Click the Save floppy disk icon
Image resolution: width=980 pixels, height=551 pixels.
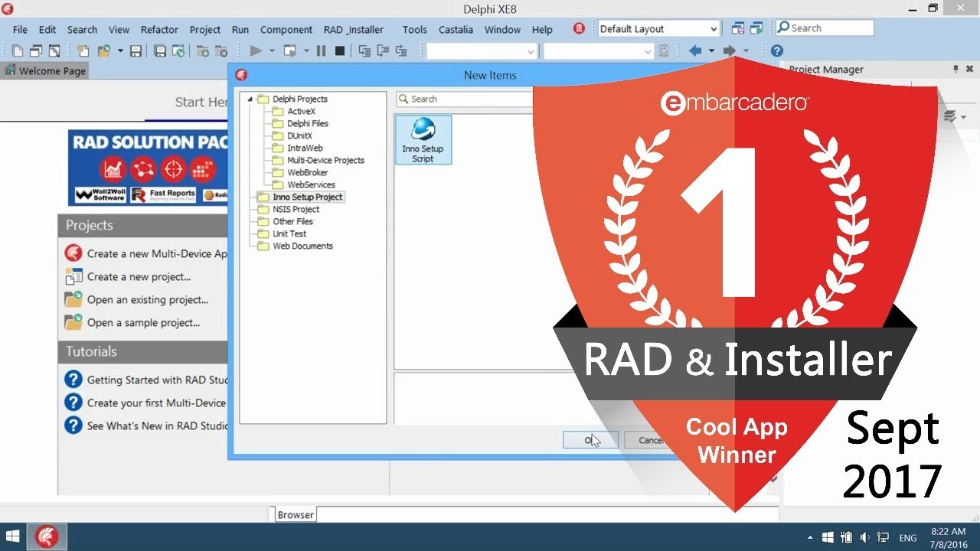[x=136, y=51]
